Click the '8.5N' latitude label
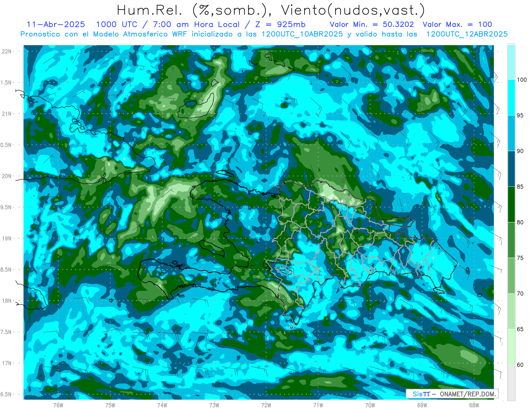The height and width of the screenshot is (411, 532). [x=7, y=270]
